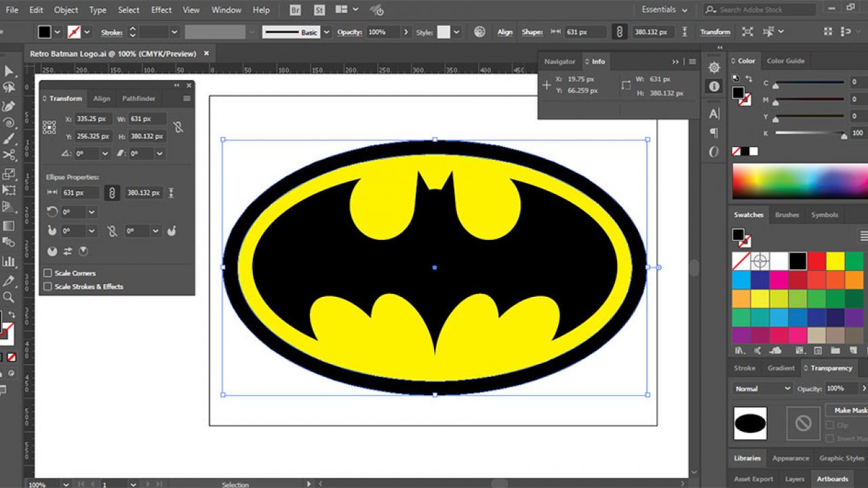Click the Shape: link in control bar
868x488 pixels.
coord(532,32)
